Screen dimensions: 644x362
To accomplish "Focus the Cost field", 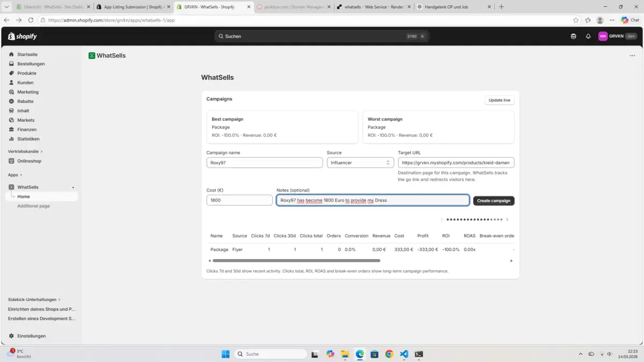I will pyautogui.click(x=239, y=200).
